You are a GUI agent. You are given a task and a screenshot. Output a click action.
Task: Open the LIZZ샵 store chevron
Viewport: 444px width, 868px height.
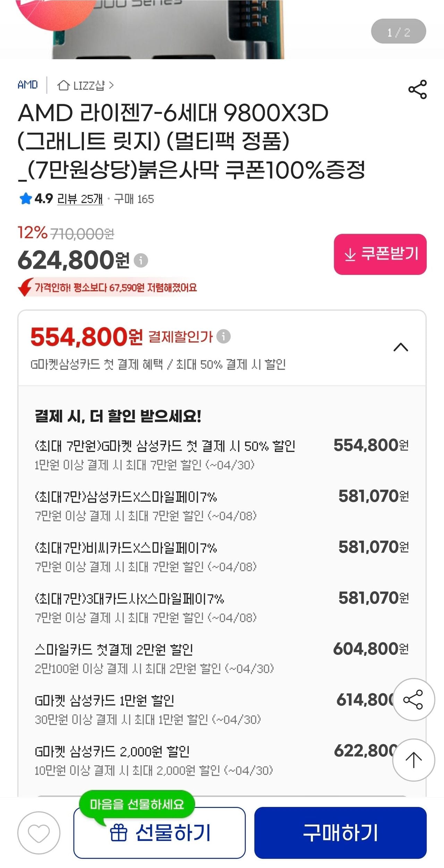click(x=111, y=85)
